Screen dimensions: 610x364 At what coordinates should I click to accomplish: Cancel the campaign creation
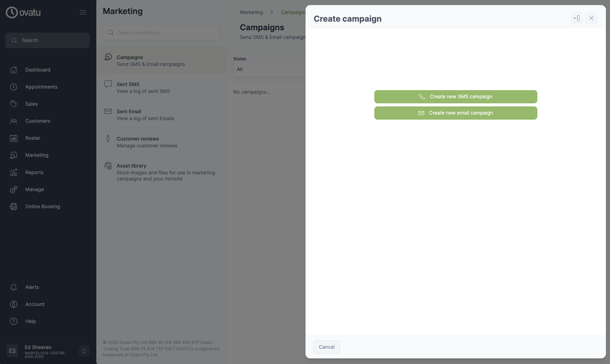(x=327, y=347)
